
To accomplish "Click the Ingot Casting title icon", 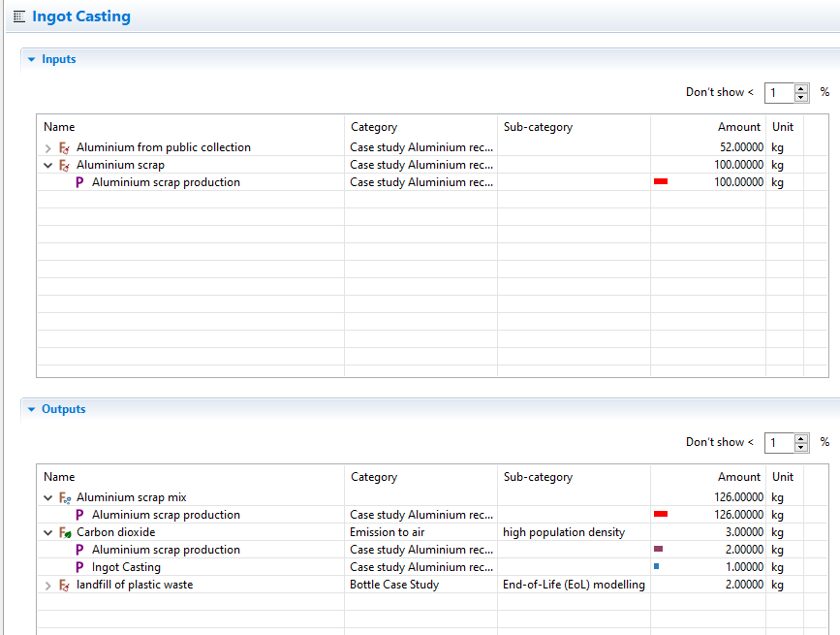I will [x=18, y=16].
